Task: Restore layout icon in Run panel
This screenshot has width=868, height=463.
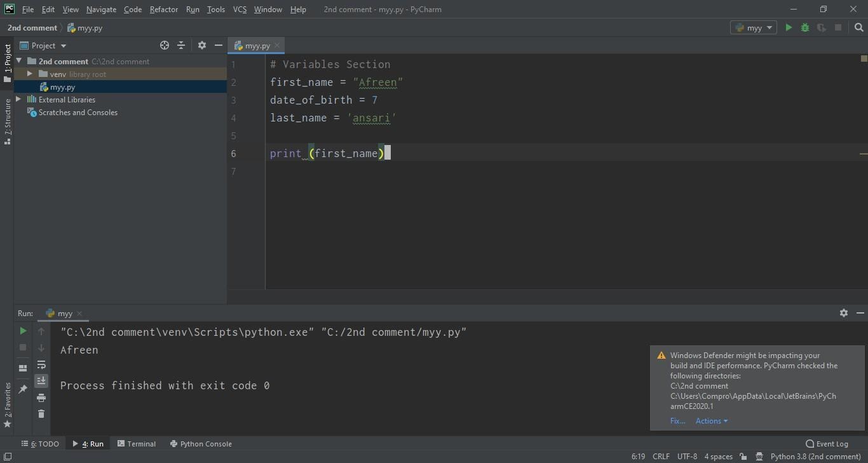Action: [x=23, y=368]
